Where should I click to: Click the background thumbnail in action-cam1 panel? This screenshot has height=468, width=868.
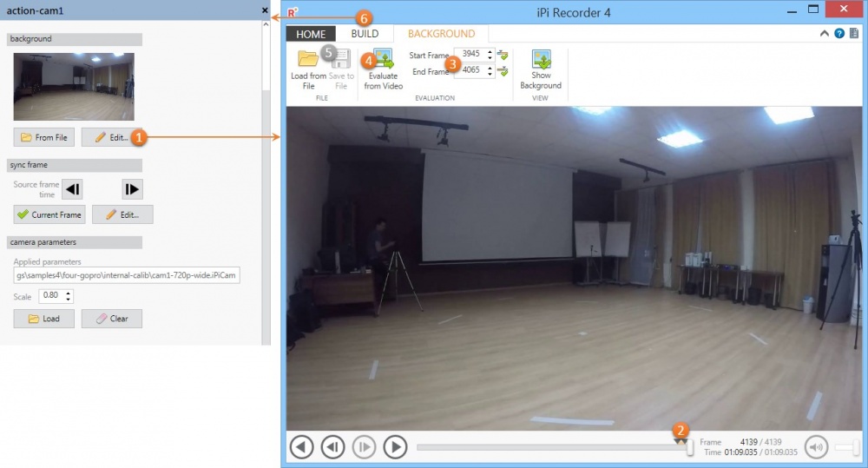pyautogui.click(x=74, y=87)
